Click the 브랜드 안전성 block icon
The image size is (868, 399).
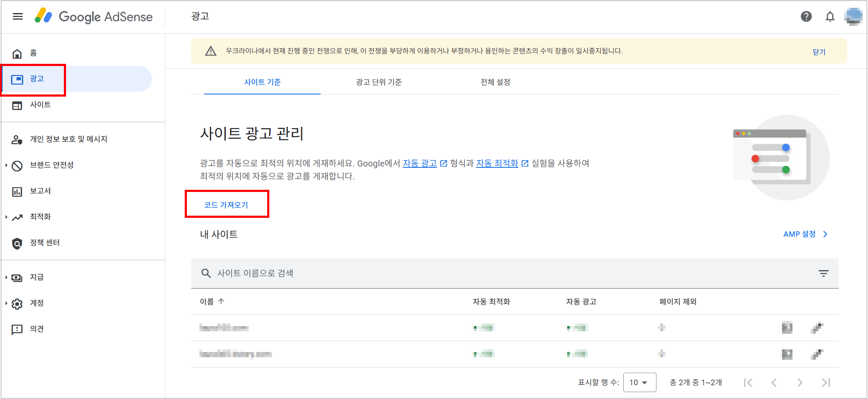[x=17, y=166]
